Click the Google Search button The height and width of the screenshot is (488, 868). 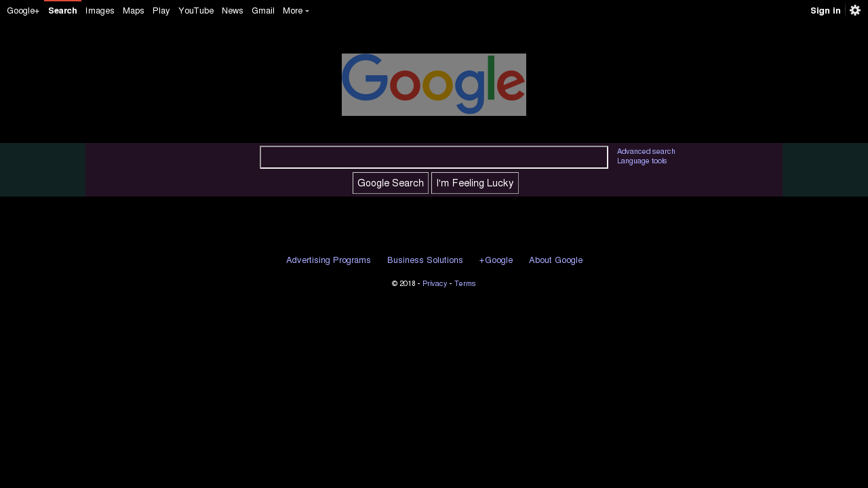[391, 183]
